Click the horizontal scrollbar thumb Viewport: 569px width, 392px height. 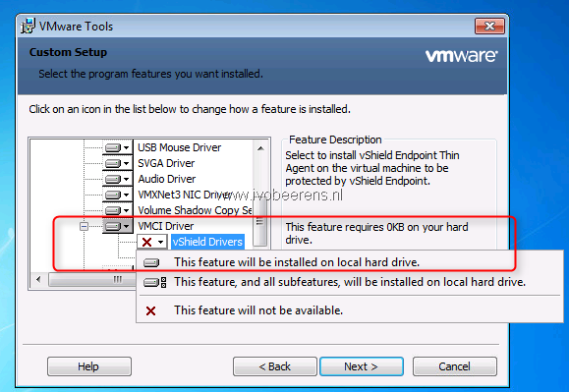(92, 279)
